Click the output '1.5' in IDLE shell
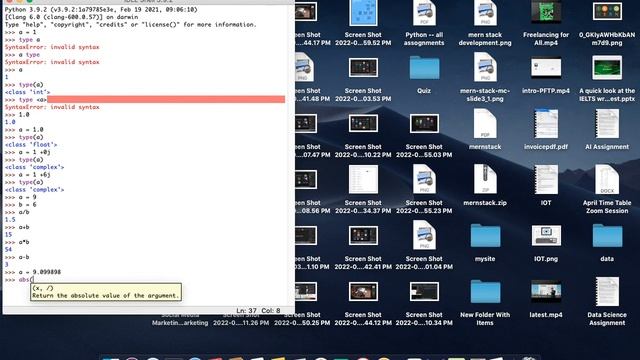 coord(10,220)
